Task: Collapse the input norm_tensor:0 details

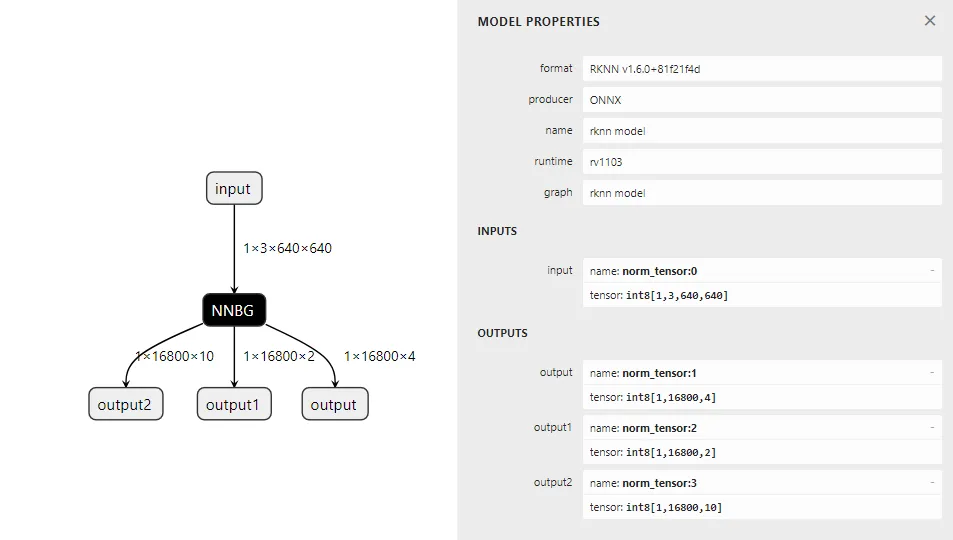Action: pos(932,271)
